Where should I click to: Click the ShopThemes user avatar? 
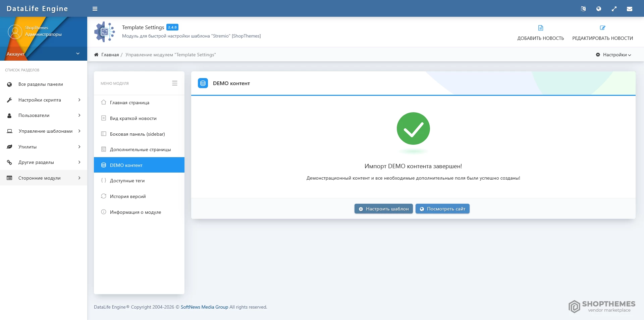(x=15, y=32)
